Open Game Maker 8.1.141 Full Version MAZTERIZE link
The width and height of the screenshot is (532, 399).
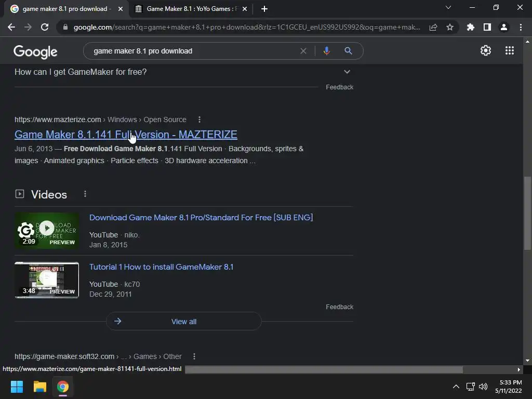126,135
